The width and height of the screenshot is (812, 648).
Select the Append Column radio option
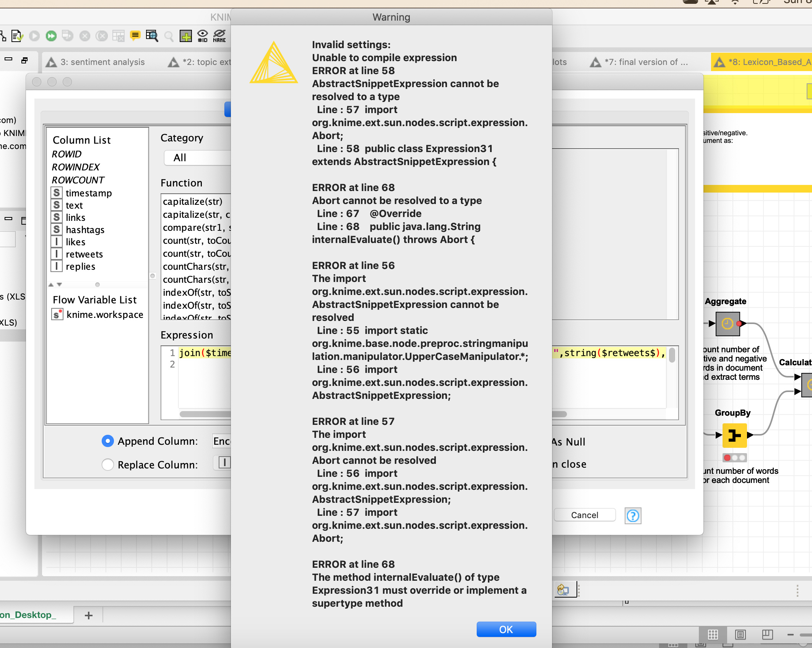[x=108, y=441]
